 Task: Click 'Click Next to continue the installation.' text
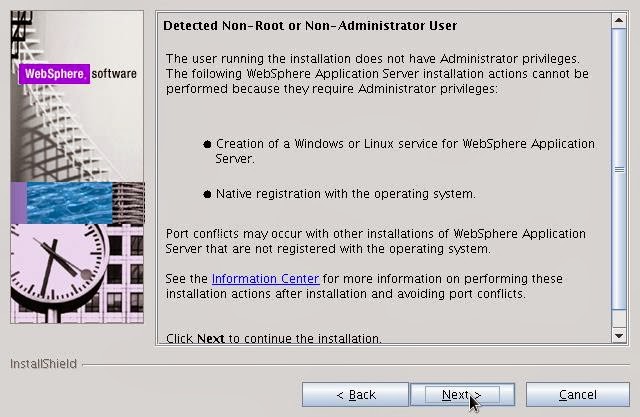[273, 338]
